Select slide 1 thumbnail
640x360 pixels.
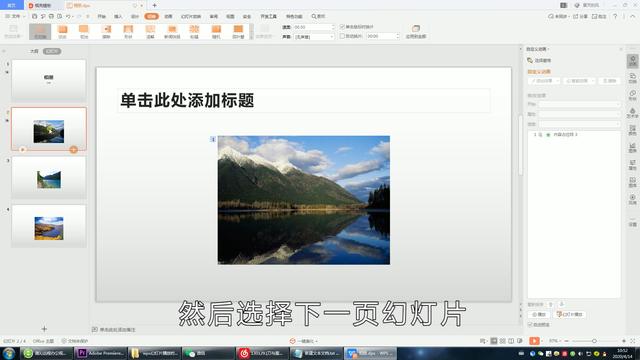click(x=49, y=80)
